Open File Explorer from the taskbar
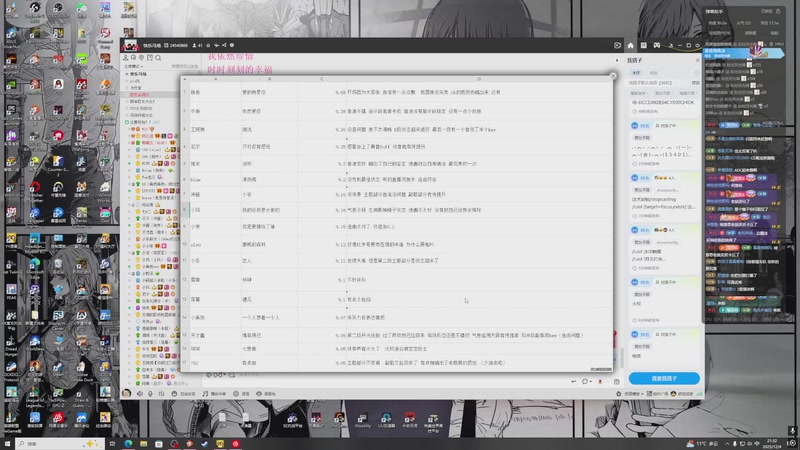Screen dimensions: 800x450 tap(143, 444)
